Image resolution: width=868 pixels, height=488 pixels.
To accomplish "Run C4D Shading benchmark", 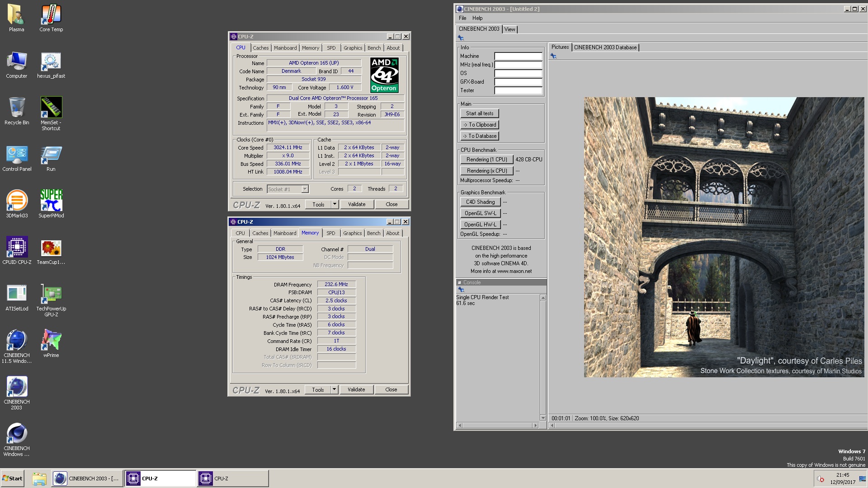I will [481, 202].
